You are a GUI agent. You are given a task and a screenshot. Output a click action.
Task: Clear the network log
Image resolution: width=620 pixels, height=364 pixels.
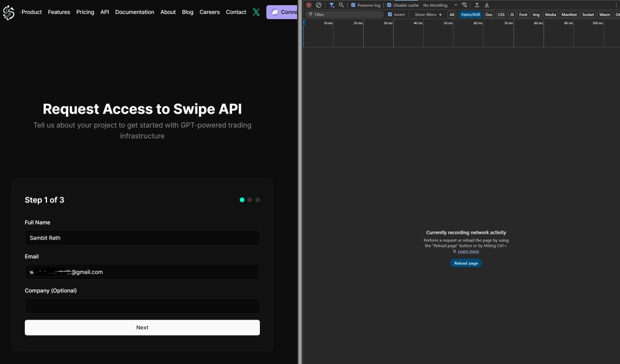point(318,5)
